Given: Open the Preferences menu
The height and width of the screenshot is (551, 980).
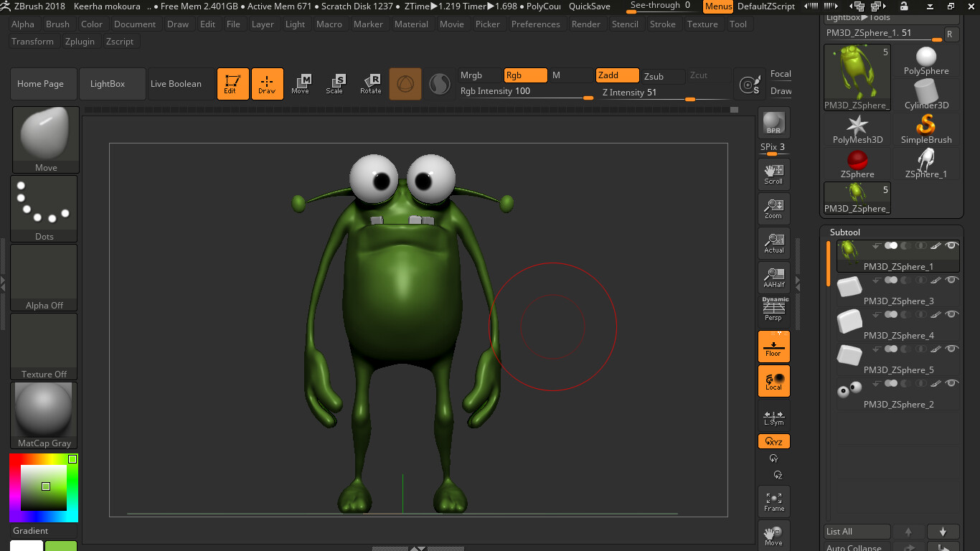Looking at the screenshot, I should click(536, 24).
